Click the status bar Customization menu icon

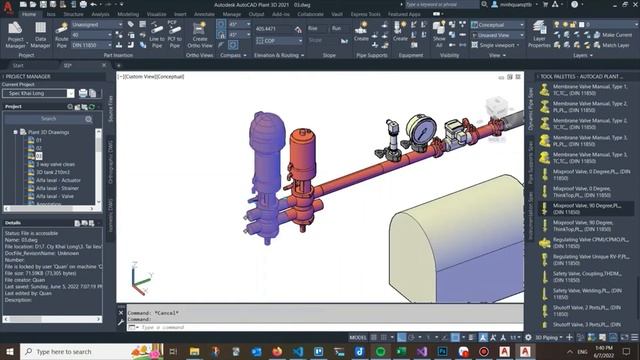(635, 338)
